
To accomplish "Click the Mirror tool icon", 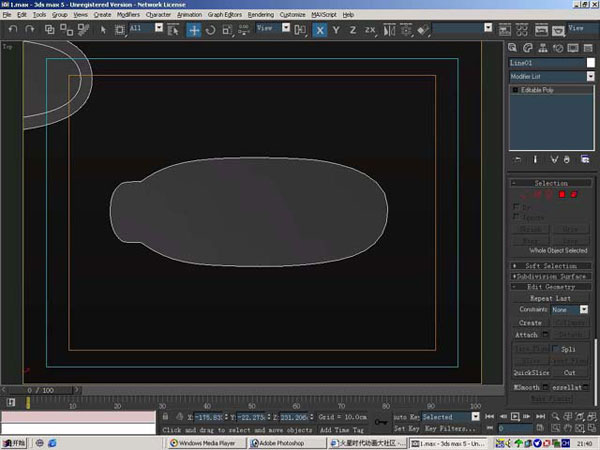I will [389, 30].
